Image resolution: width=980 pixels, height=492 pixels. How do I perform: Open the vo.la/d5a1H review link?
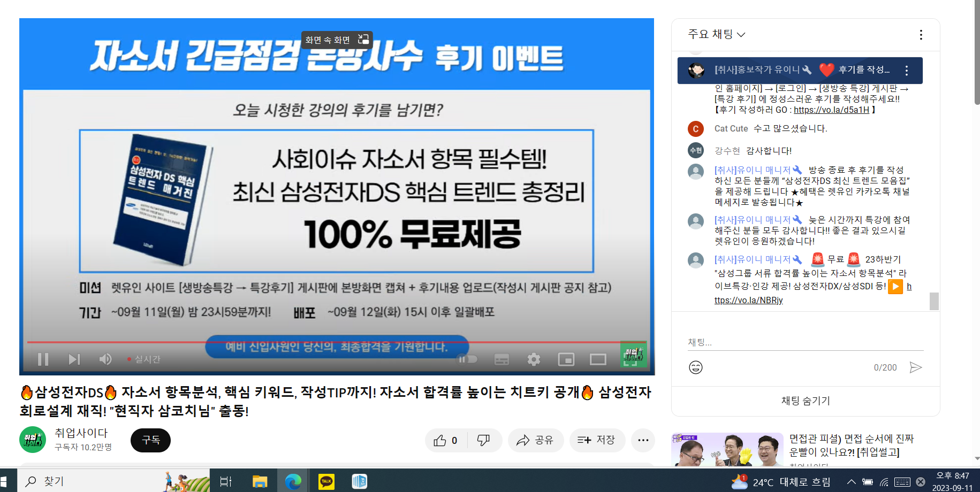[x=831, y=110]
